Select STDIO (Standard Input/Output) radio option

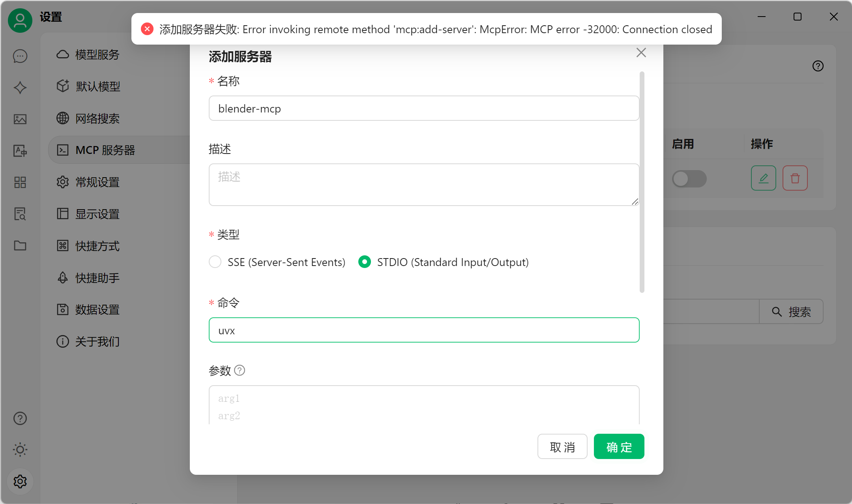(365, 262)
